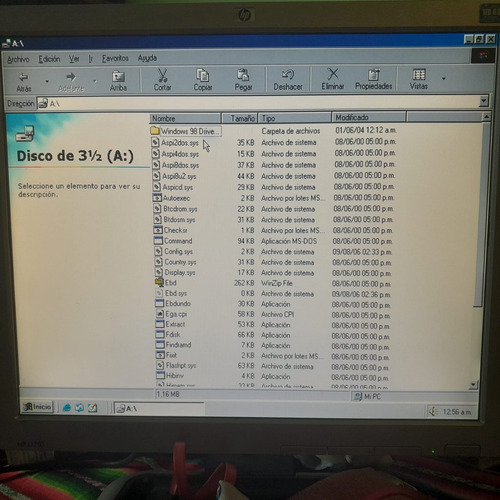The height and width of the screenshot is (500, 500).
Task: Click the 1,16 MB status bar entry
Action: tap(168, 394)
